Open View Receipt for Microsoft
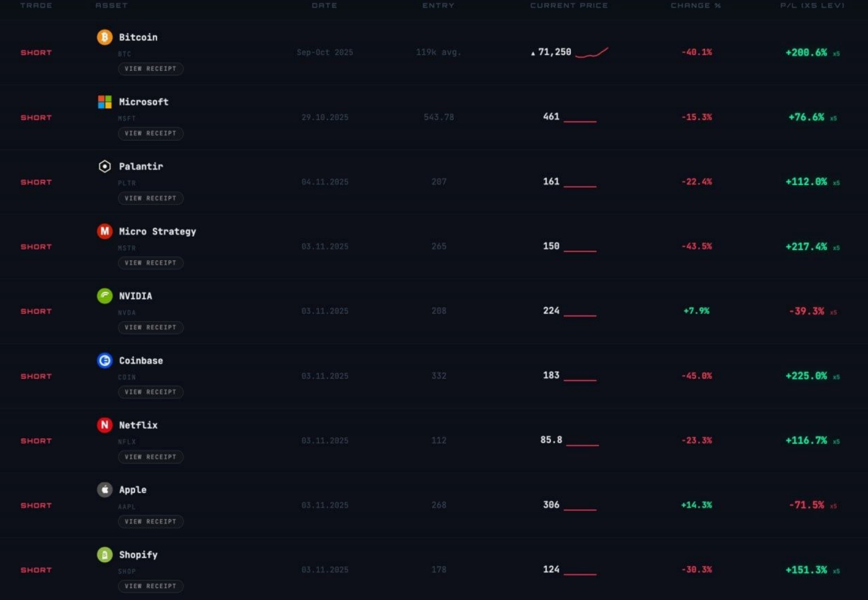Screen dimensions: 868x600 coord(151,133)
